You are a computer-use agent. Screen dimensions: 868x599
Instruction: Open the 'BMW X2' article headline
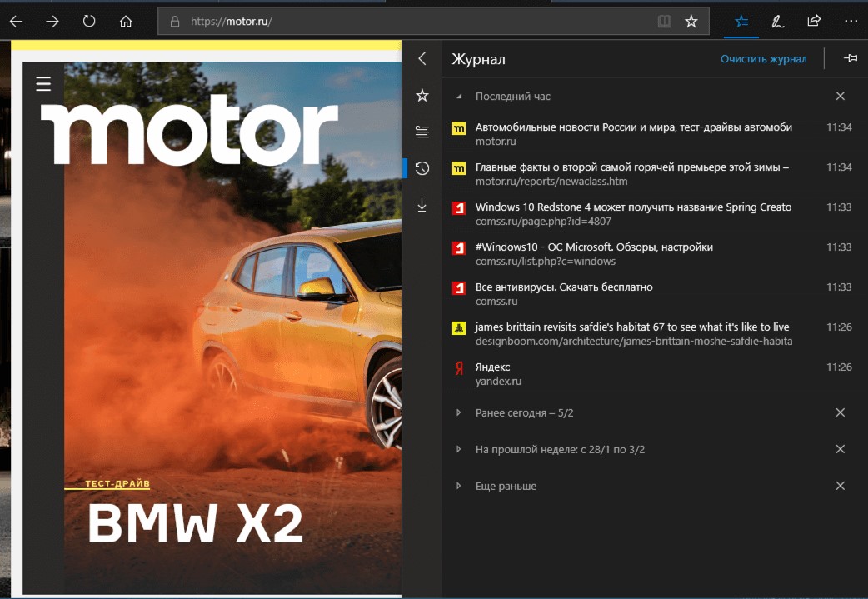coord(196,522)
